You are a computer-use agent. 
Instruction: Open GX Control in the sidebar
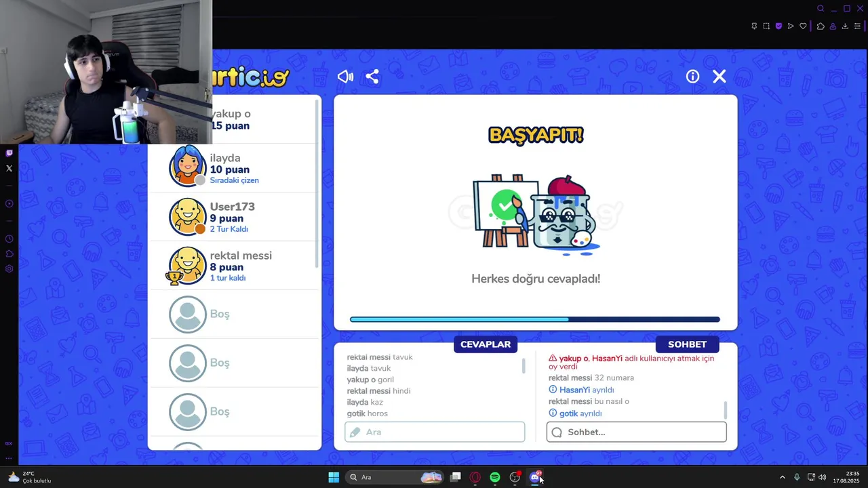pos(9,443)
